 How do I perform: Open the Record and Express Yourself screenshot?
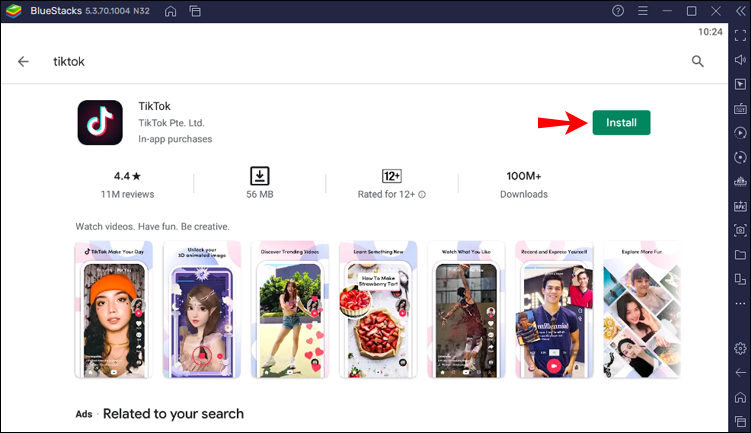(x=554, y=310)
